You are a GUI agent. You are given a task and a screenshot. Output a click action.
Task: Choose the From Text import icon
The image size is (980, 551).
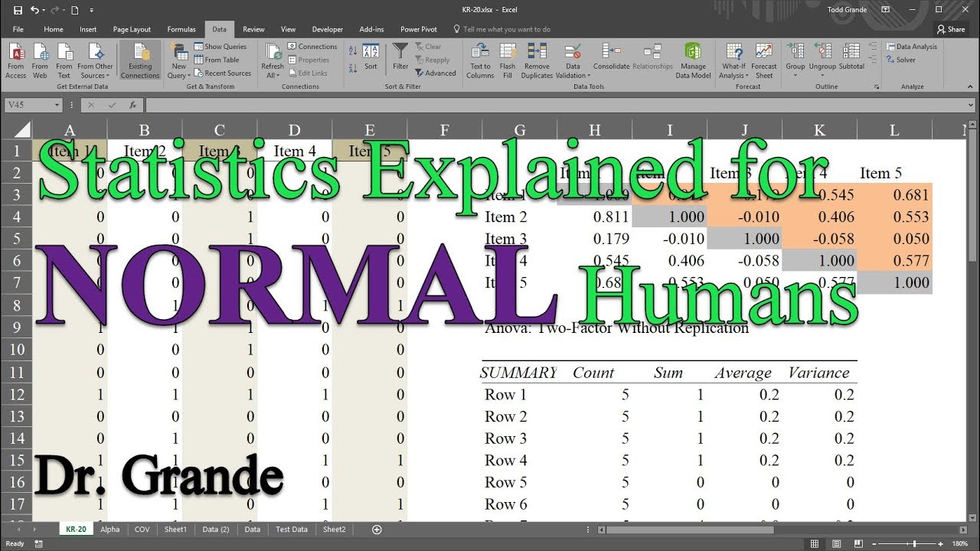pyautogui.click(x=64, y=60)
